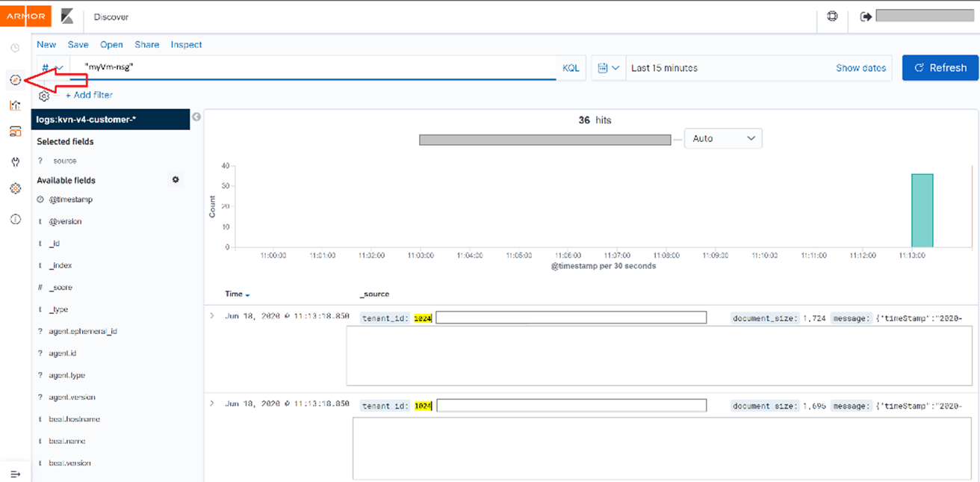This screenshot has width=980, height=482.
Task: Expand the sidebar navigation at bottom left
Action: (15, 474)
